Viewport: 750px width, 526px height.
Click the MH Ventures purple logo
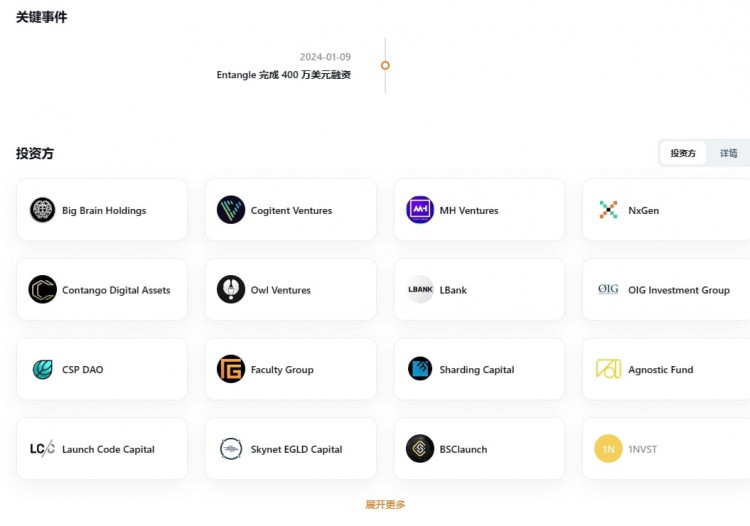coord(420,210)
